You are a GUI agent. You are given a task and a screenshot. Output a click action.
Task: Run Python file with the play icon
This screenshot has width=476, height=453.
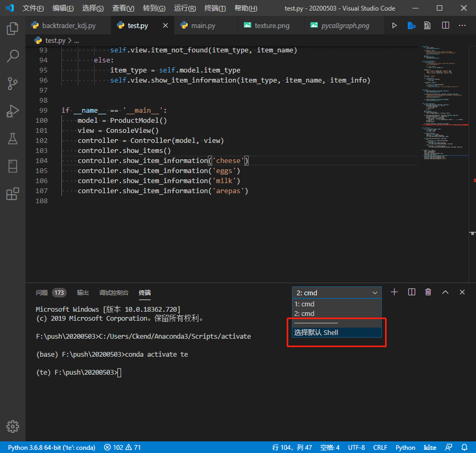tap(394, 25)
